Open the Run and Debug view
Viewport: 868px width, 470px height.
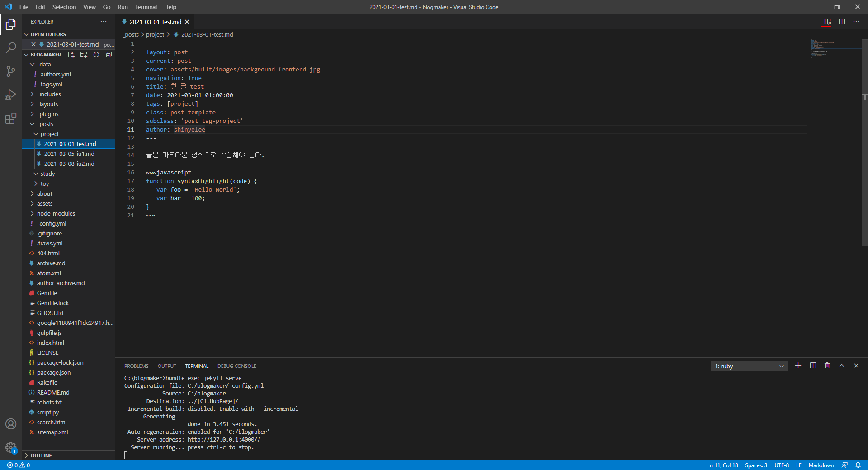pos(11,95)
